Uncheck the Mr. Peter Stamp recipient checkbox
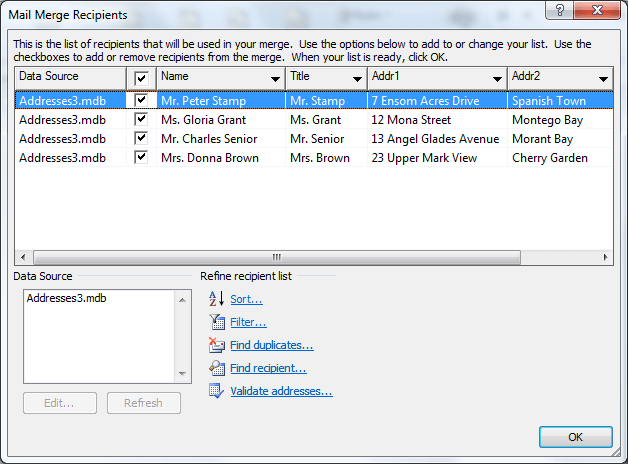 pyautogui.click(x=141, y=100)
